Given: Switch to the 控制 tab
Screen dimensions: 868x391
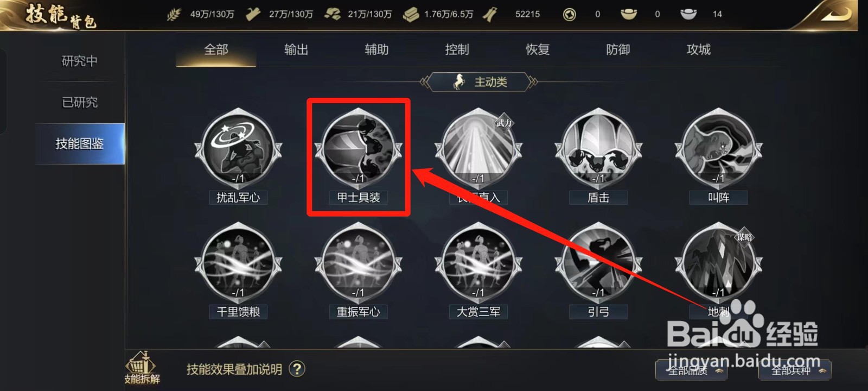Looking at the screenshot, I should pos(457,50).
